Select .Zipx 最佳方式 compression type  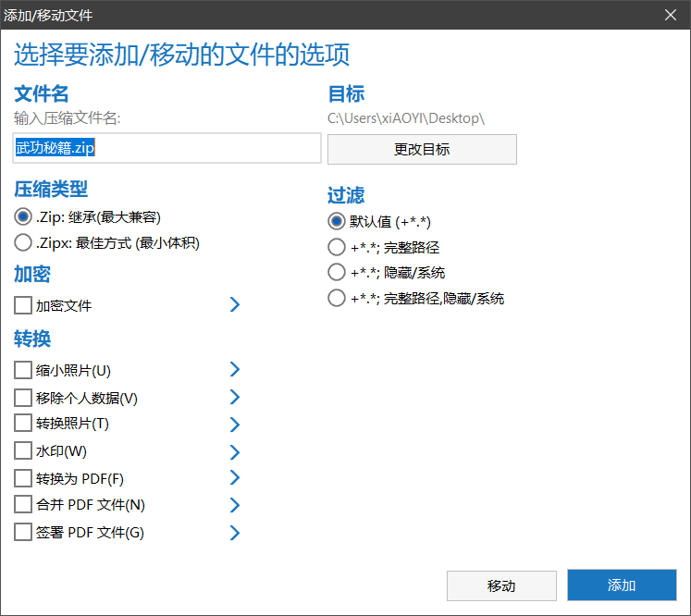click(x=23, y=243)
